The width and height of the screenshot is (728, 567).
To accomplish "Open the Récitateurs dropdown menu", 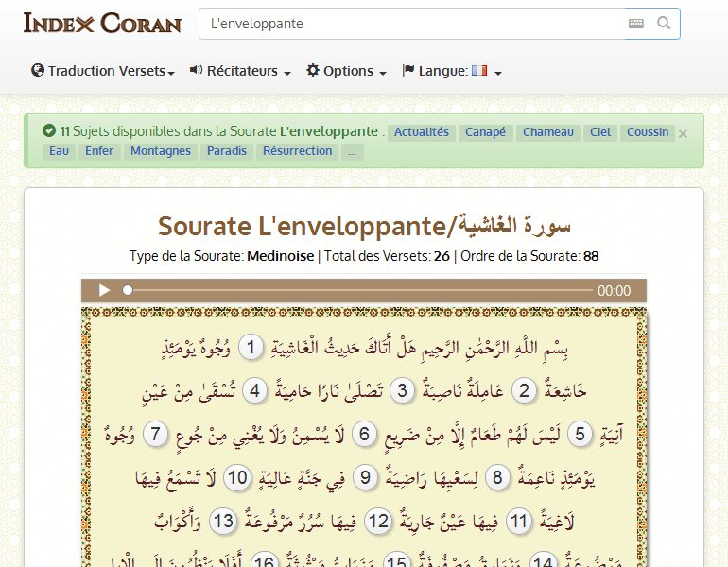I will [240, 71].
